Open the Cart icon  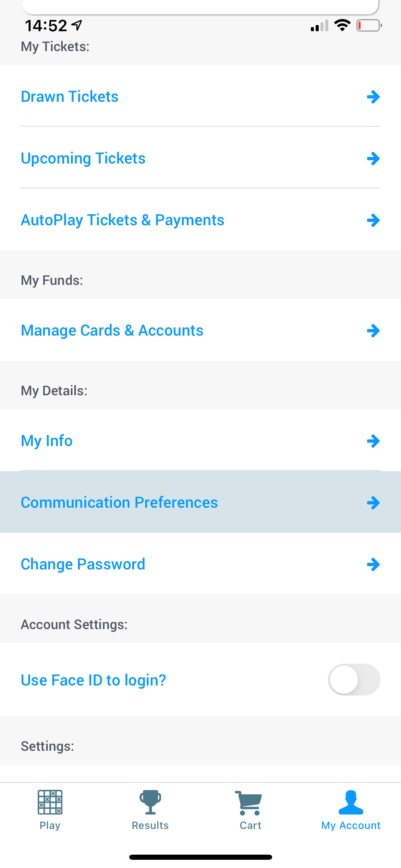[249, 803]
